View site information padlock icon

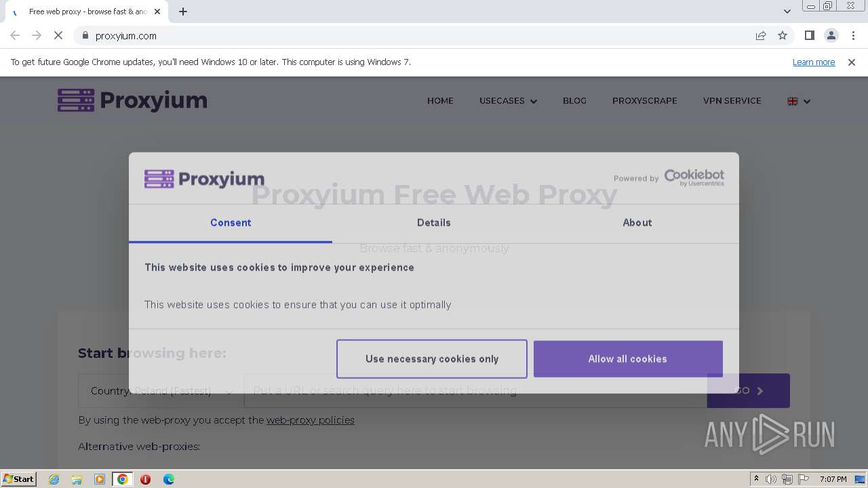[x=85, y=35]
